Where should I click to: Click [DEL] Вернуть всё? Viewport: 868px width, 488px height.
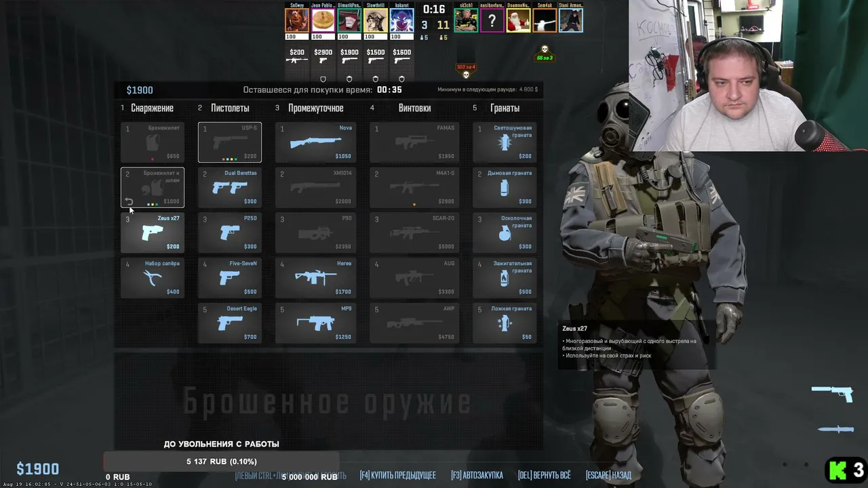pos(545,475)
